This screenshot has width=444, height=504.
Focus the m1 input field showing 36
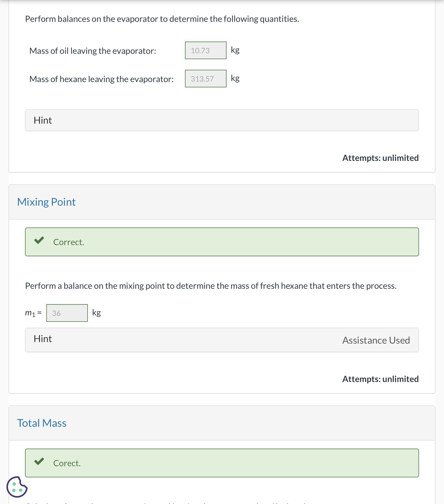[x=67, y=313]
